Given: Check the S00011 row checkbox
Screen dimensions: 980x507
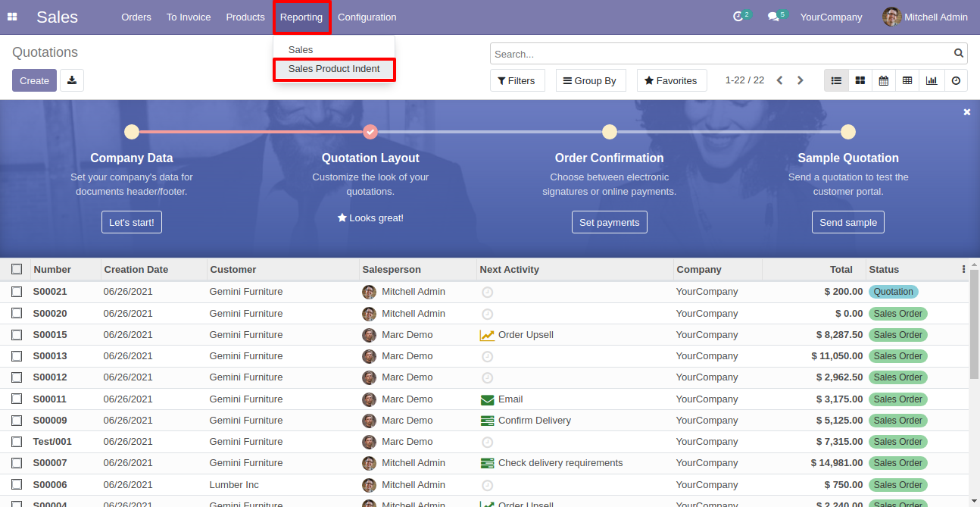Looking at the screenshot, I should 17,399.
